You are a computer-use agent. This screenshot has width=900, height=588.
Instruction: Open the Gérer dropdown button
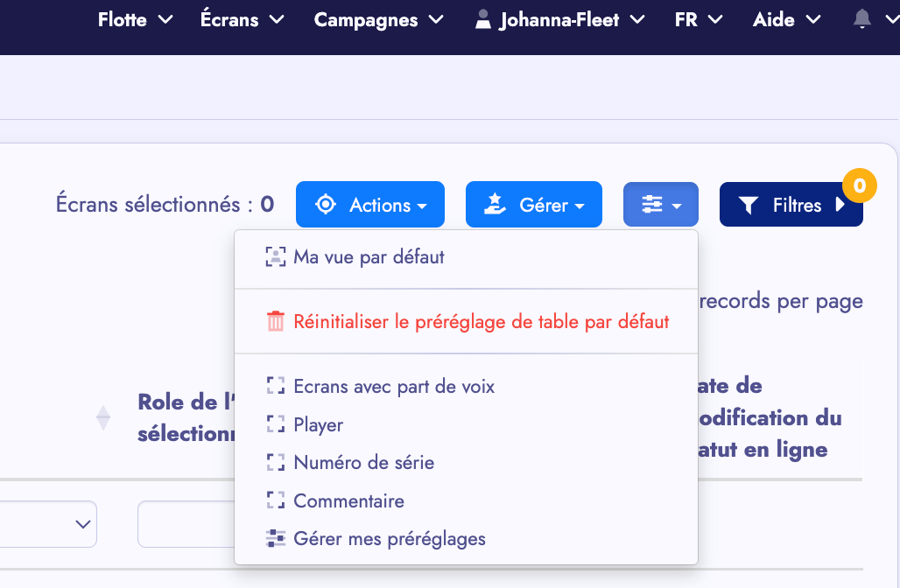coord(533,205)
